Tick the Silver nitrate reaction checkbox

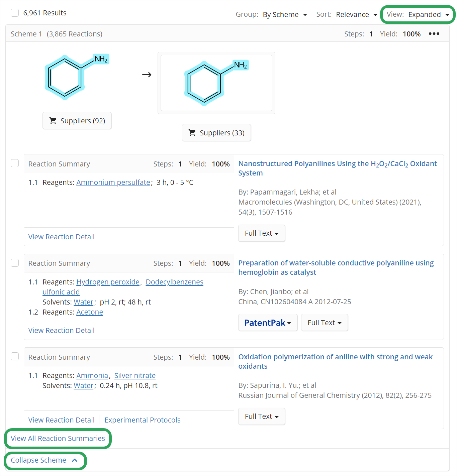coord(15,356)
